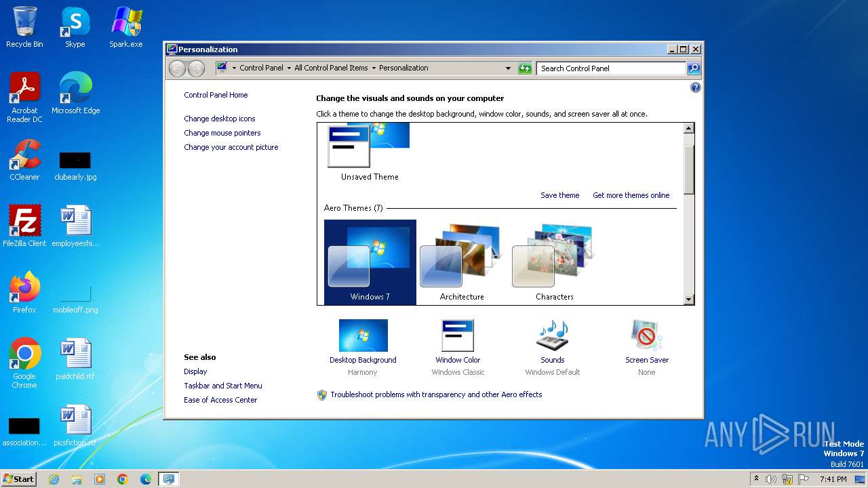Open Windows Explorer from taskbar
The height and width of the screenshot is (488, 868).
(x=77, y=479)
